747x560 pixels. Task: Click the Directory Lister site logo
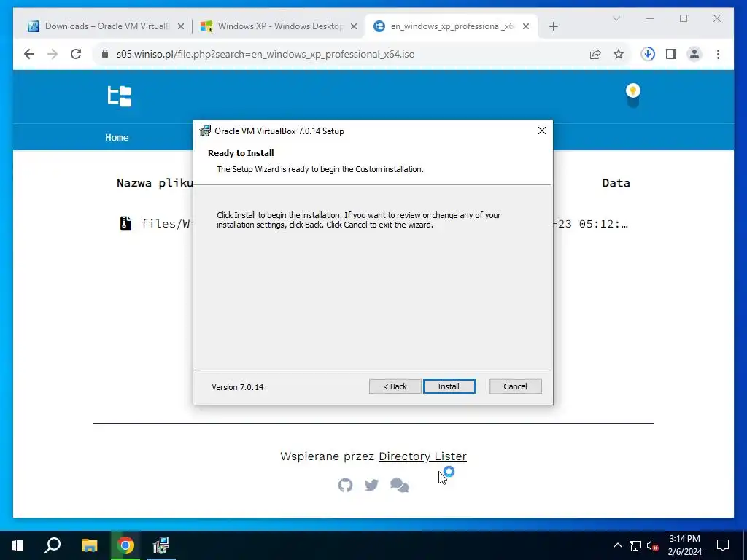119,96
